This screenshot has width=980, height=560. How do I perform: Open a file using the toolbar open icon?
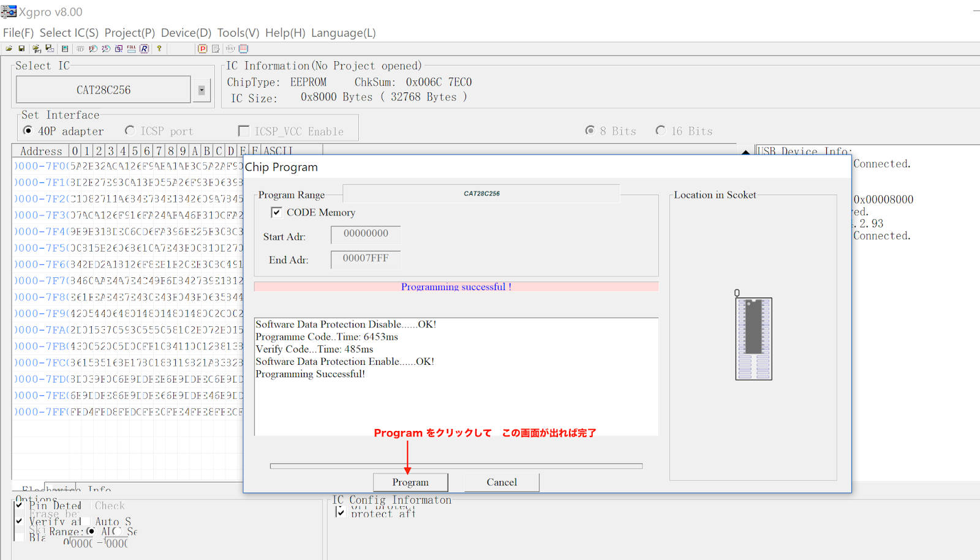click(x=9, y=48)
